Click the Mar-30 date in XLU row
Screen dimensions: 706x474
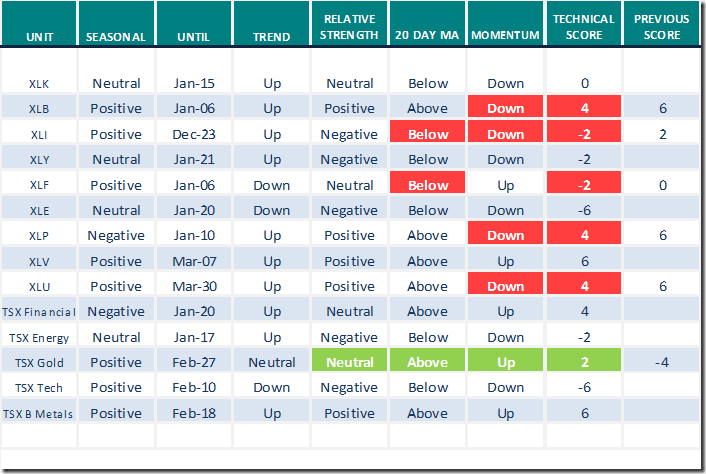(194, 286)
